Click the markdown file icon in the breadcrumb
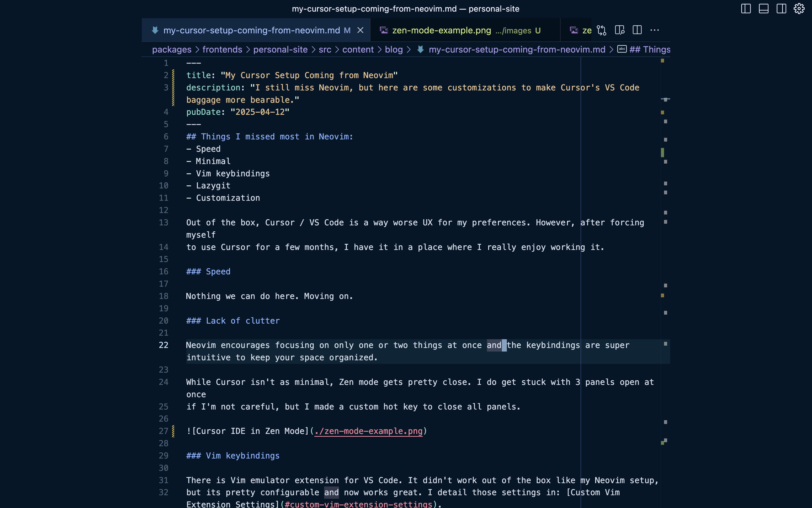 coord(420,49)
